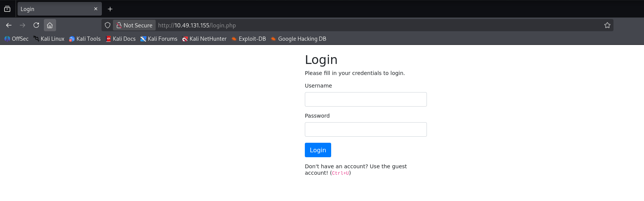The image size is (644, 201).
Task: Open the Kali Linux bookmark
Action: 49,39
